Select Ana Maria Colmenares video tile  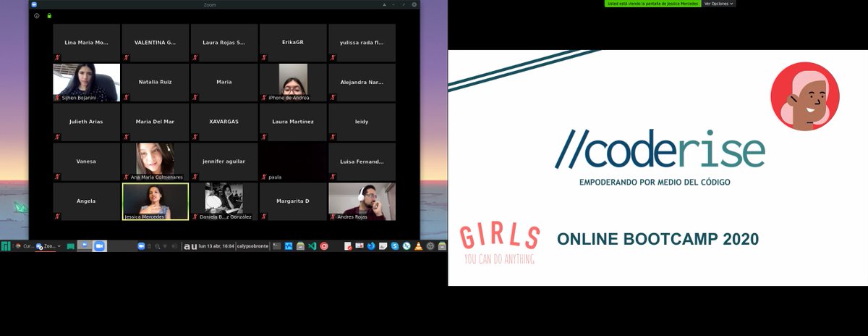(156, 161)
